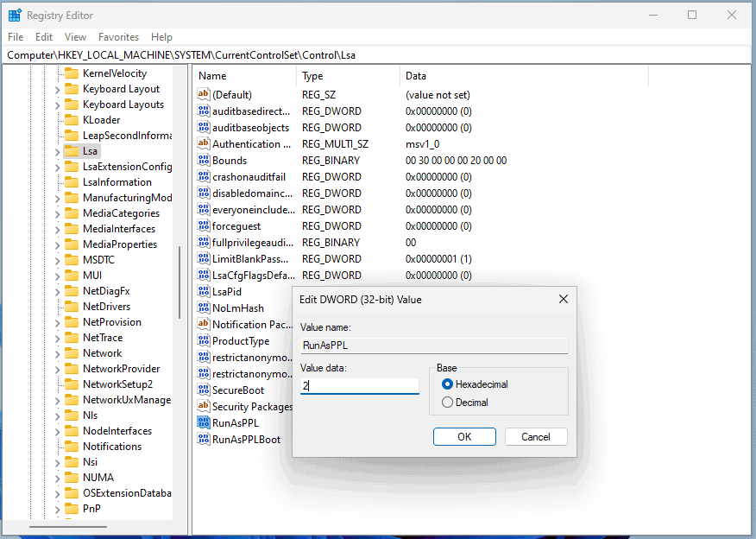Open the Favorites menu
The image size is (756, 539).
tap(118, 36)
